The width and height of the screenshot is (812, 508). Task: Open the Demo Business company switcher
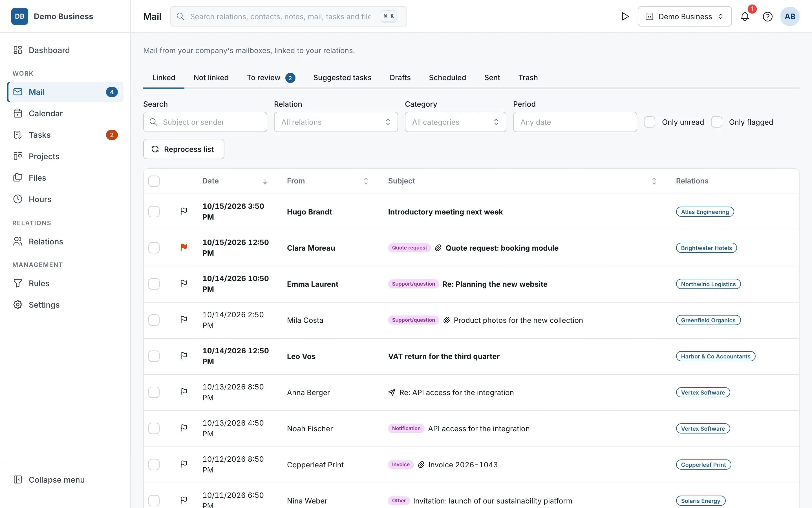[x=685, y=16]
